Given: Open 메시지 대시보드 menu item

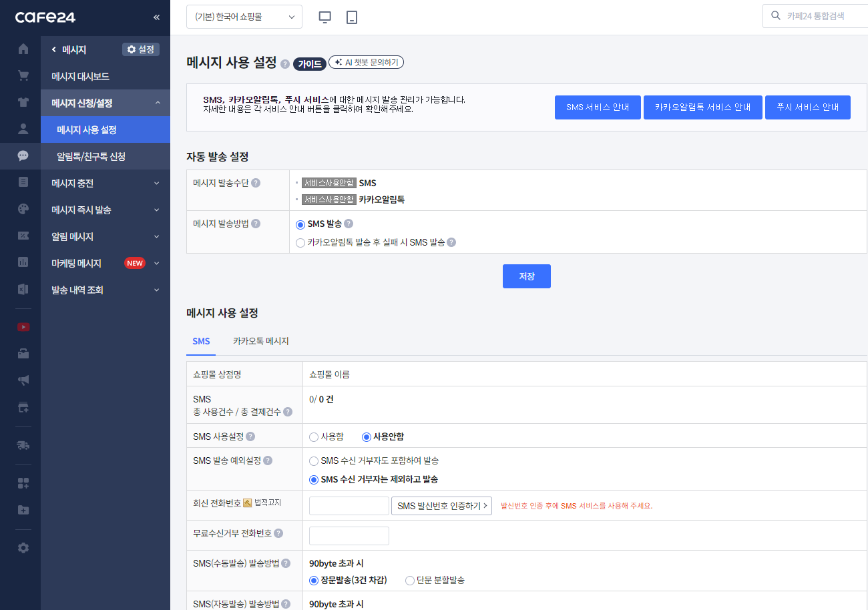Looking at the screenshot, I should [x=105, y=76].
